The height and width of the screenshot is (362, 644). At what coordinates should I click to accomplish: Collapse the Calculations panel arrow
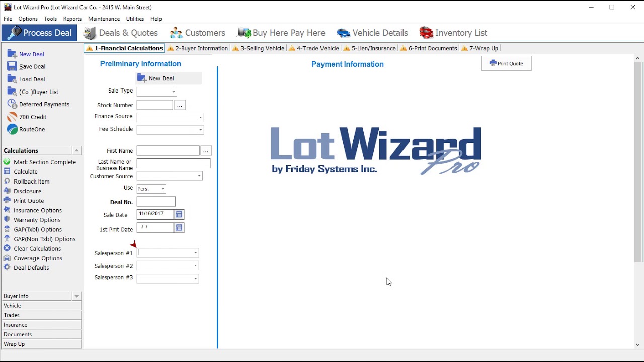(76, 151)
